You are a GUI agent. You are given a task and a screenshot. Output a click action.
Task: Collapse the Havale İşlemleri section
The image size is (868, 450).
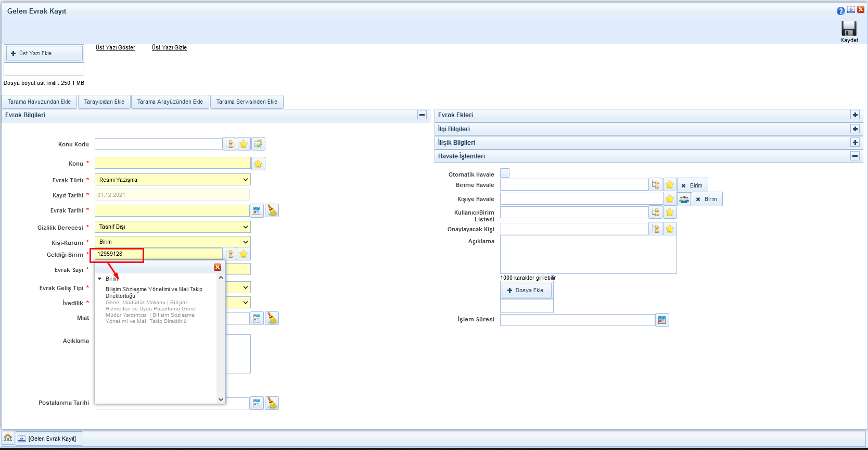point(854,156)
